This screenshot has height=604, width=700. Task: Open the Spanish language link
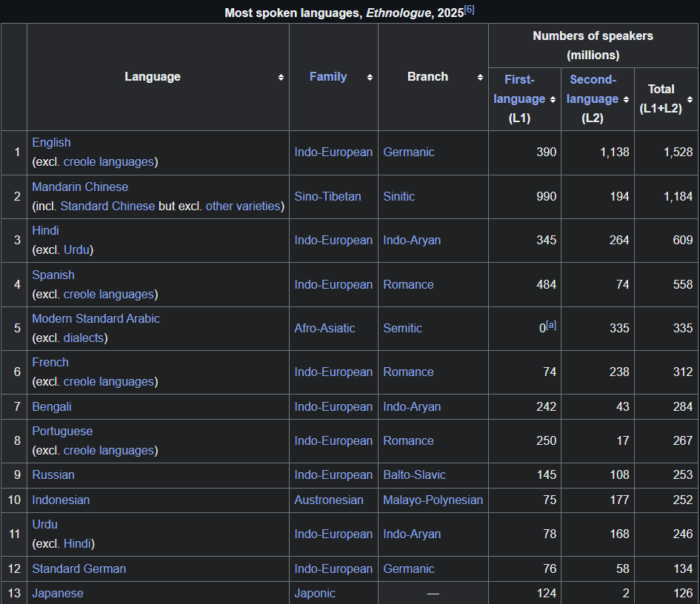[53, 275]
